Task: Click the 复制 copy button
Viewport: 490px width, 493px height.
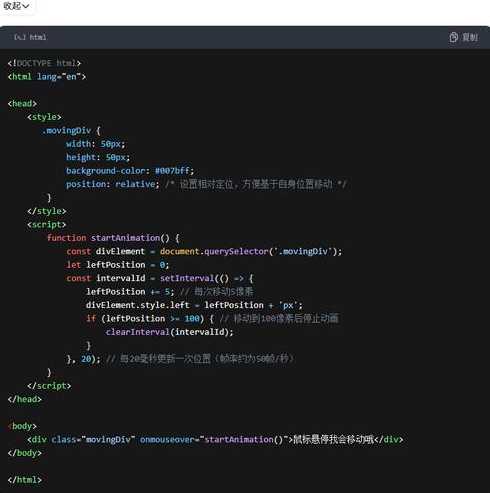Action: coord(463,37)
